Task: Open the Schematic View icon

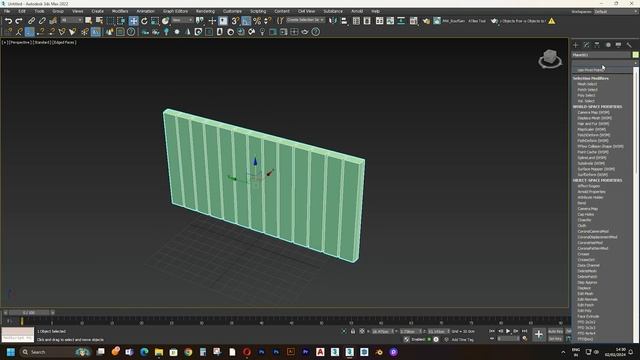Action: coord(401,21)
